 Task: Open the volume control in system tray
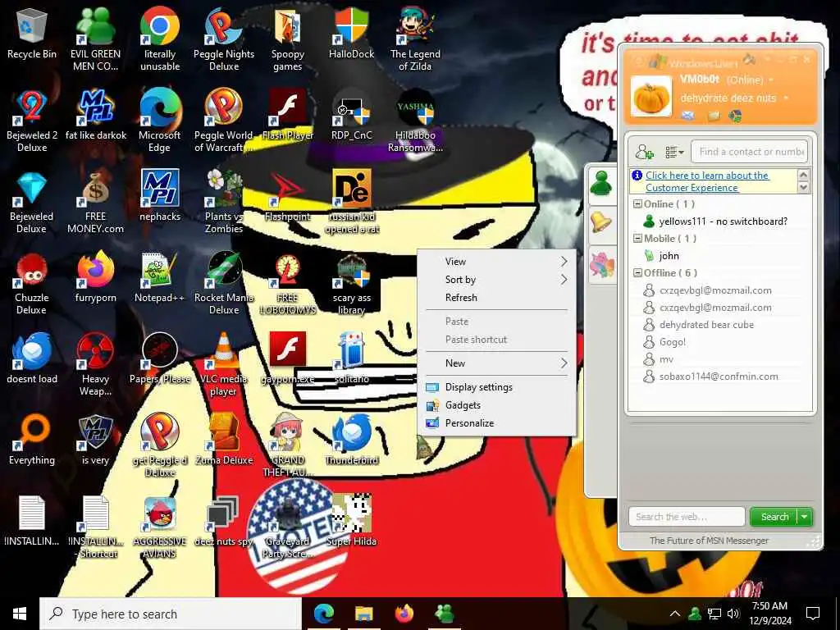pos(733,614)
